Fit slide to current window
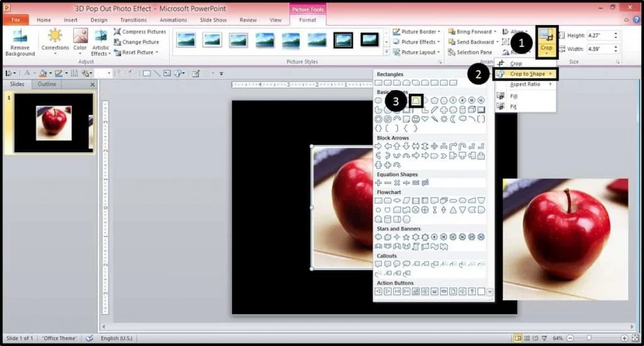644x346 pixels. tap(635, 338)
